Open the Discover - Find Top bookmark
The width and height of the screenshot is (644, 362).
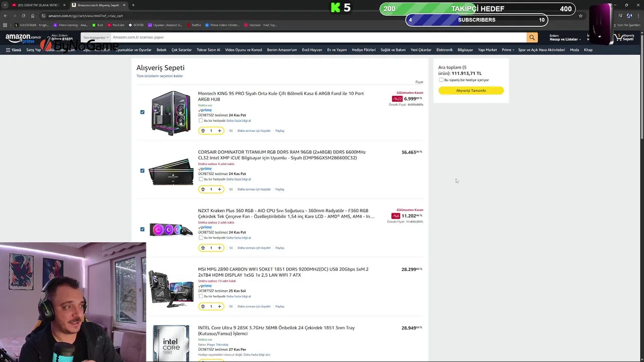(260, 25)
